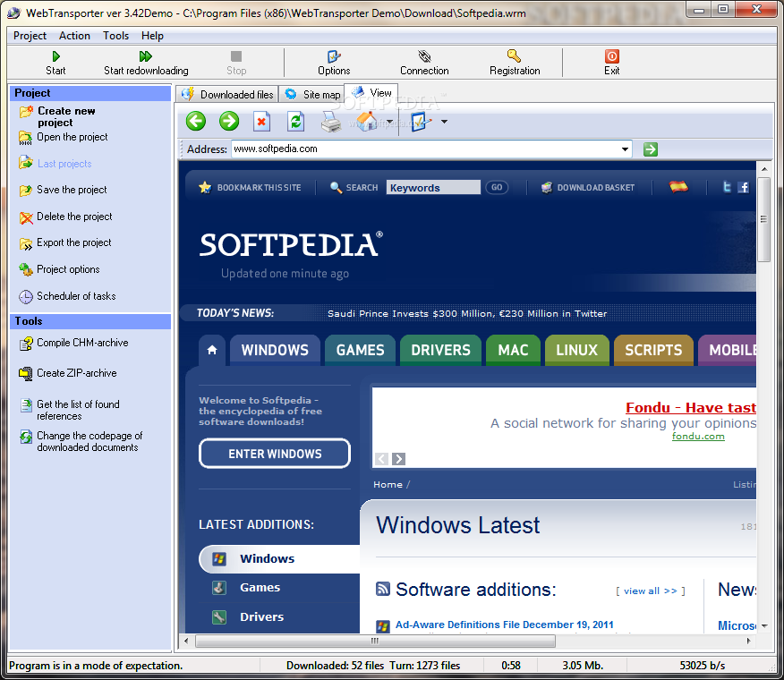Open the Tools menu
Image resolution: width=784 pixels, height=680 pixels.
pos(116,36)
